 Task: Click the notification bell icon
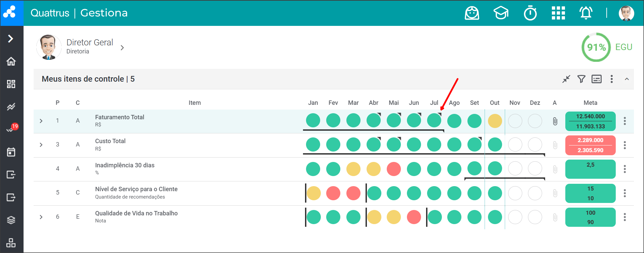585,13
